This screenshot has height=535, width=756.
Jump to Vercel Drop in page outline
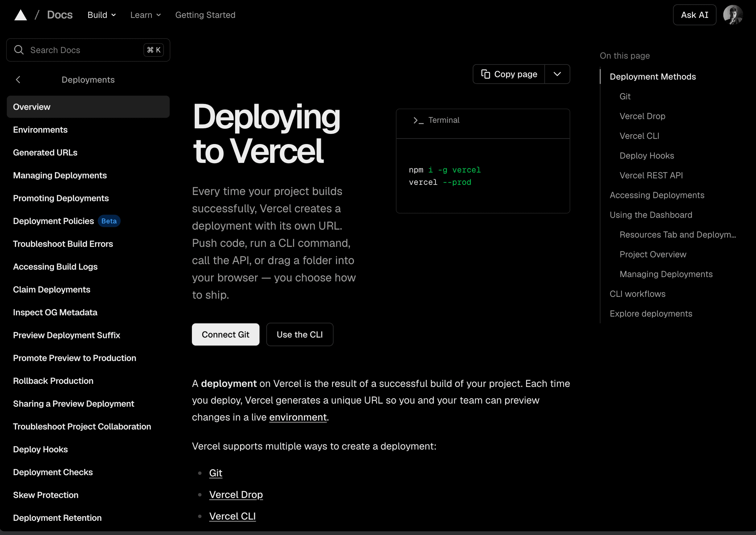642,116
